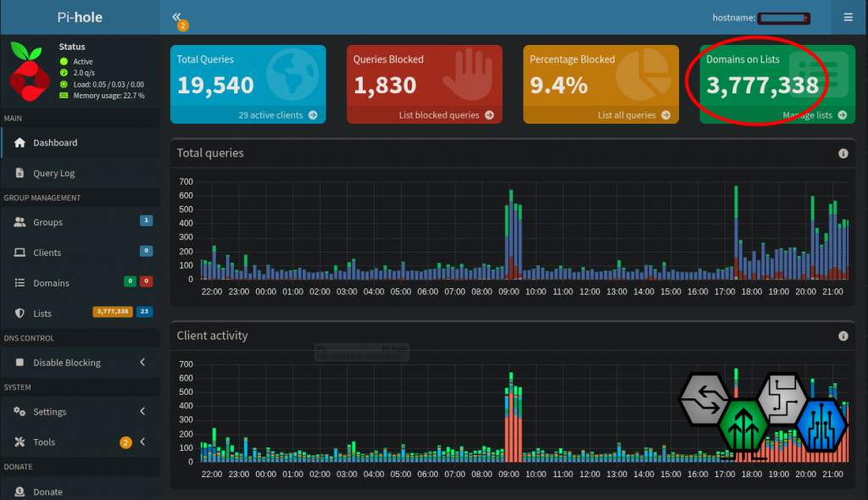Open the top-right hamburger menu
Screen dimensions: 868x500
(x=849, y=17)
